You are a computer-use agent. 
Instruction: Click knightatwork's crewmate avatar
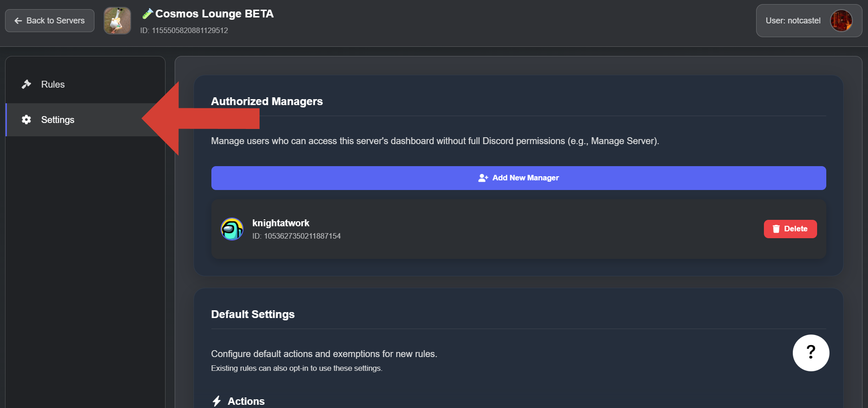232,229
